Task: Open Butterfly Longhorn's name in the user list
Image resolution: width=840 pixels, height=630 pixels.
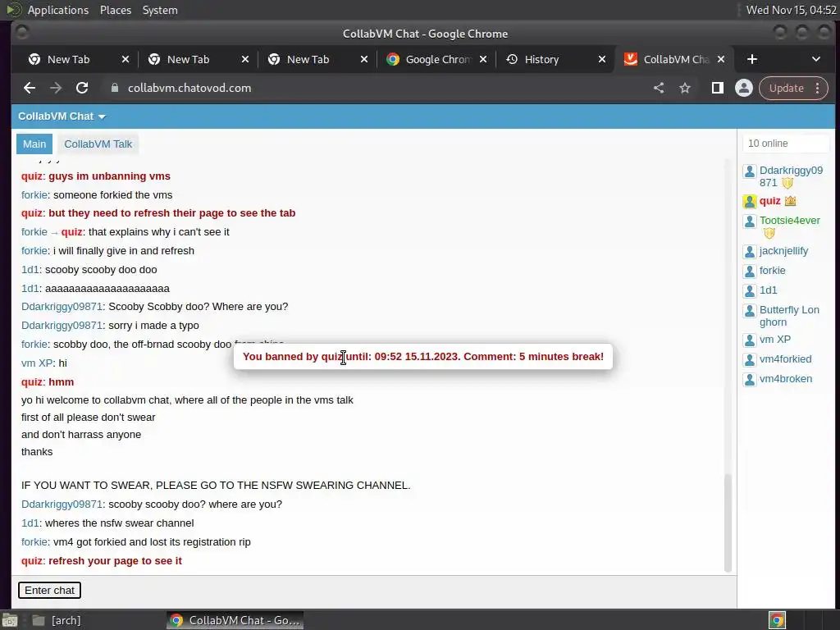Action: tap(789, 316)
